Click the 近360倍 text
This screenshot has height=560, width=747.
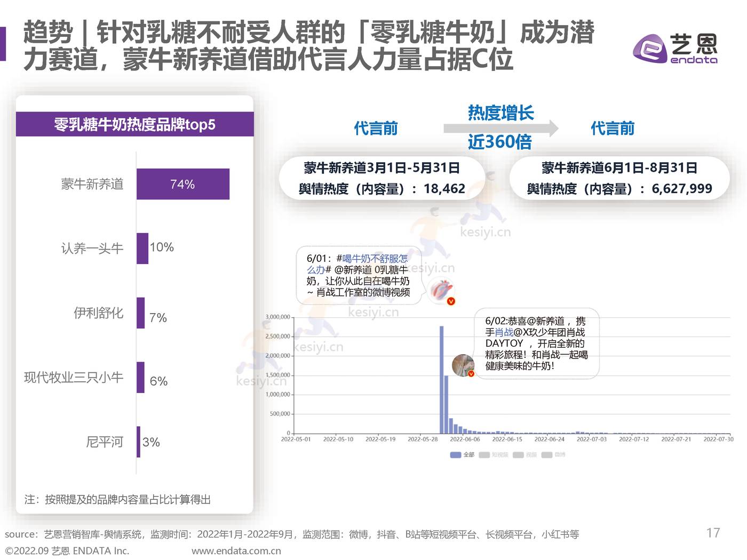[x=499, y=142]
